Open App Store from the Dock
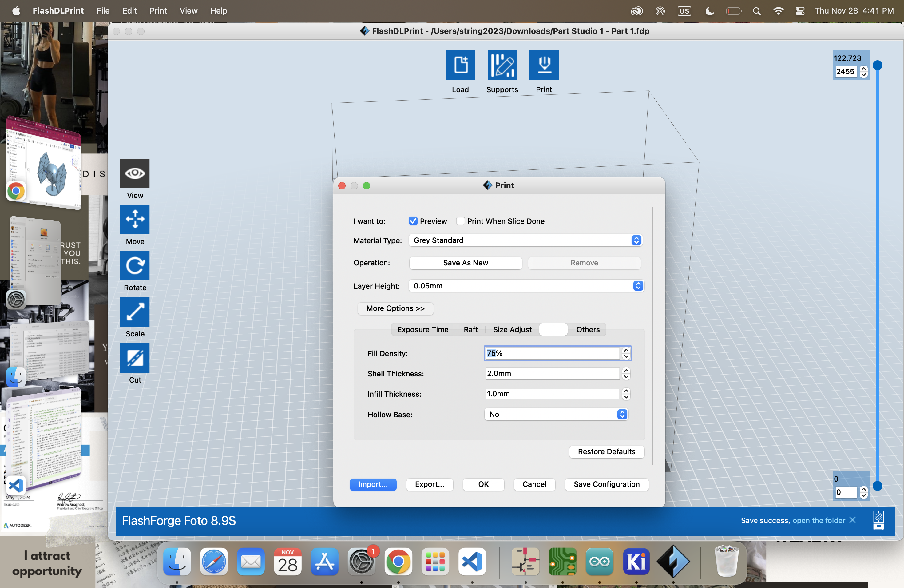The width and height of the screenshot is (904, 588). point(324,562)
